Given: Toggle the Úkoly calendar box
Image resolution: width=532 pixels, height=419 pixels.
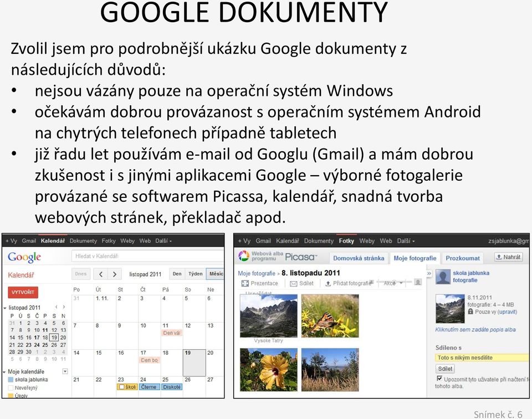Looking at the screenshot, I should [11, 396].
